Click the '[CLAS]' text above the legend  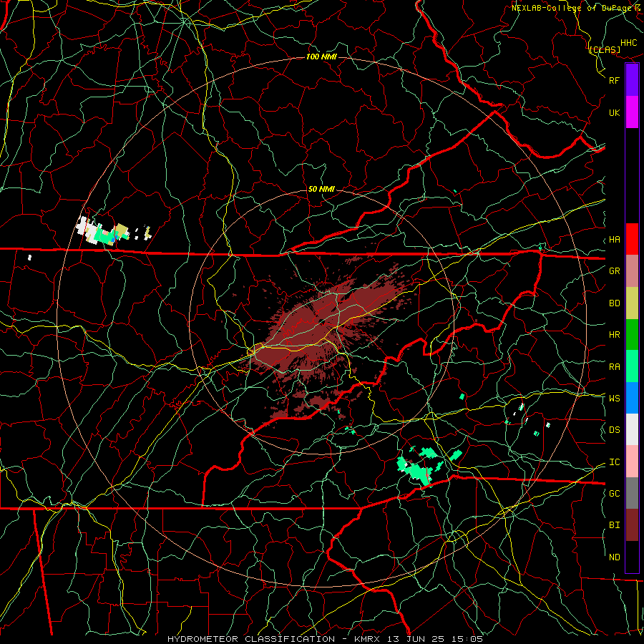tap(605, 50)
